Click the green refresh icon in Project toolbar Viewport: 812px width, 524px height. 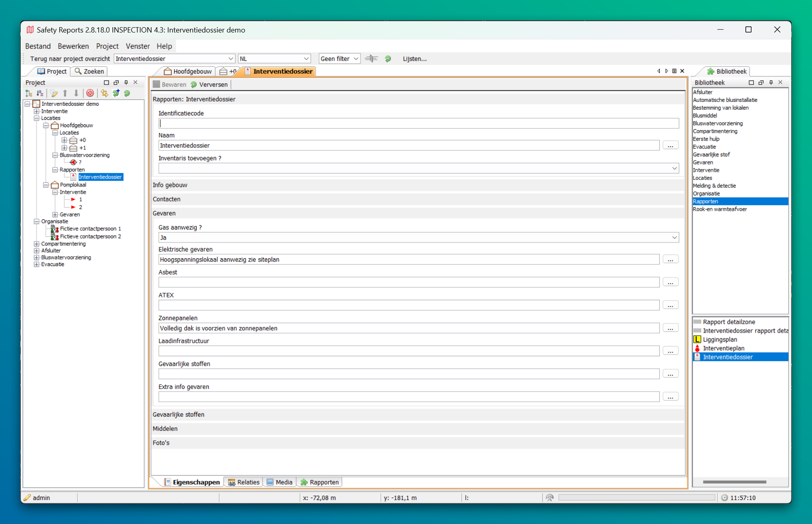point(127,93)
